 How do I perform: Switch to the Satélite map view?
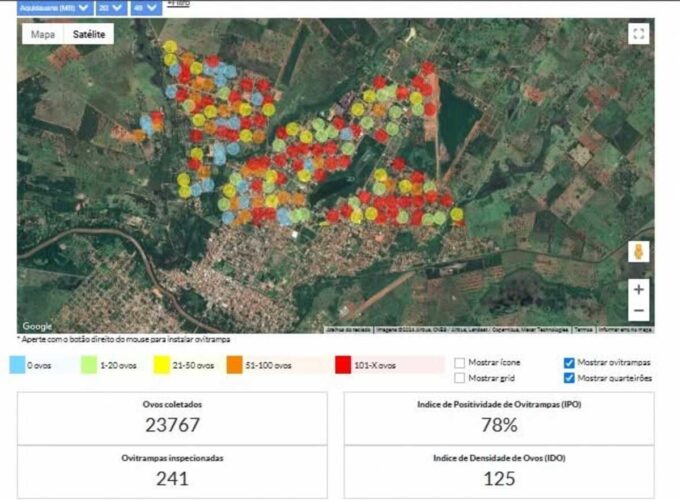coord(89,34)
